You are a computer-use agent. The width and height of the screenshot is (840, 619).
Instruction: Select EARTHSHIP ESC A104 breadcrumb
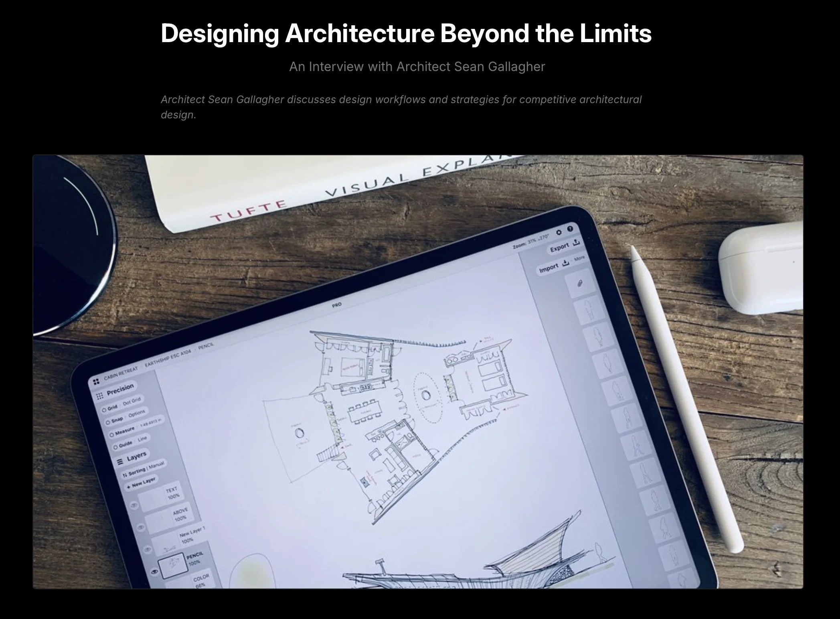(x=167, y=358)
